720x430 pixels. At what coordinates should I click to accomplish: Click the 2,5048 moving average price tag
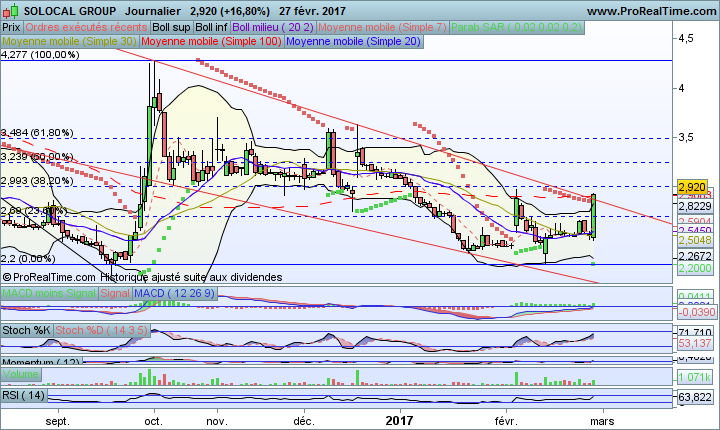[695, 240]
